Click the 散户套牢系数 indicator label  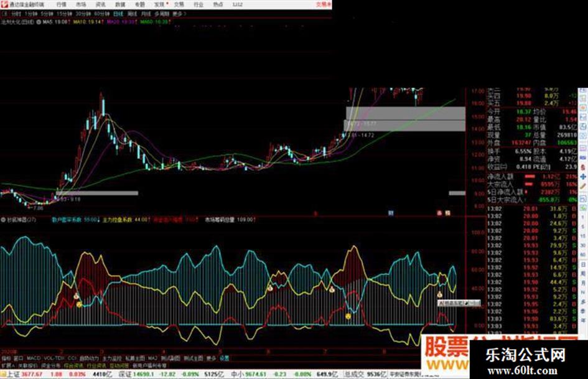(67, 220)
